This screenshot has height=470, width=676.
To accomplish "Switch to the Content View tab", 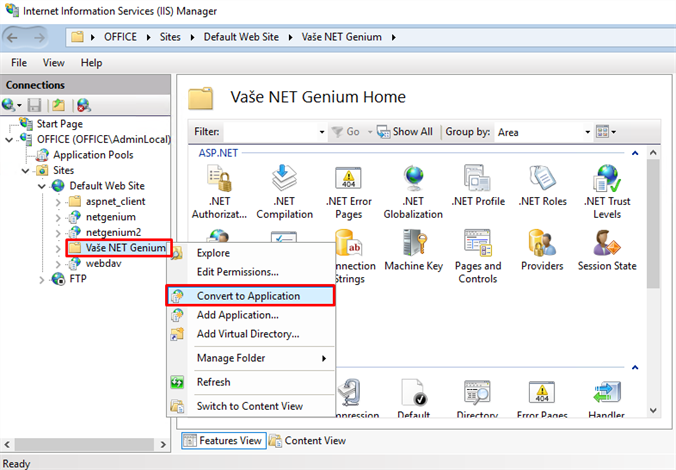I will pyautogui.click(x=307, y=441).
